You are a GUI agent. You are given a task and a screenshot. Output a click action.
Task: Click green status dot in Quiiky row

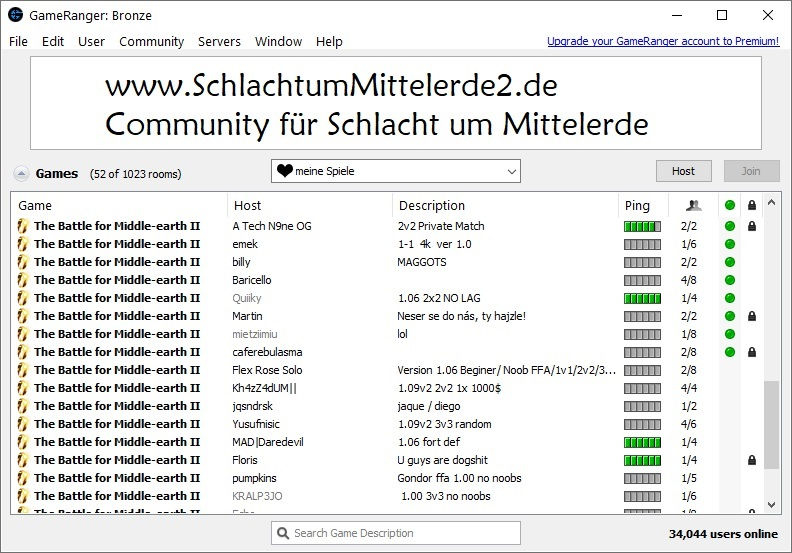[730, 298]
